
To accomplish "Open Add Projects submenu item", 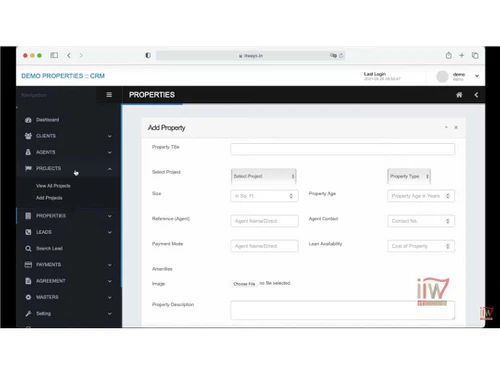I will (49, 198).
